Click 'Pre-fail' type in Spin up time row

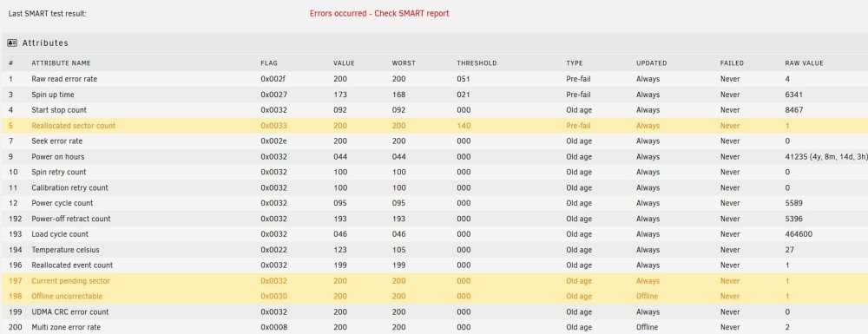pyautogui.click(x=578, y=95)
